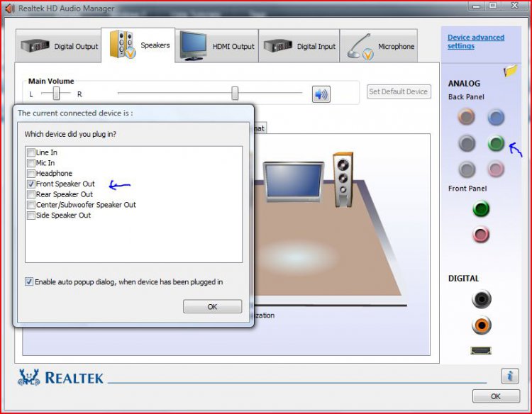532x414 pixels.
Task: Click the Set Default Device button
Action: (399, 91)
